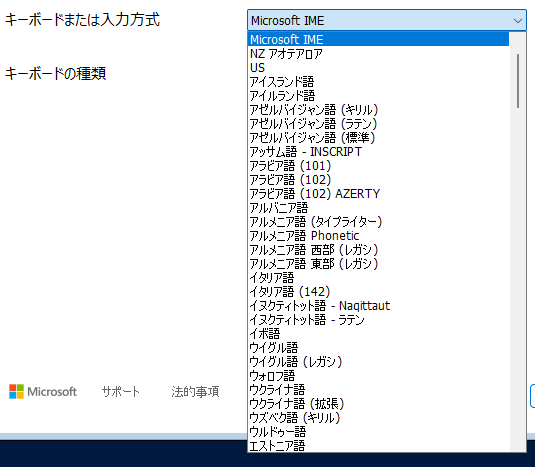Select アルメニア語 西部 (レガシ)
The image size is (535, 467).
(378, 249)
